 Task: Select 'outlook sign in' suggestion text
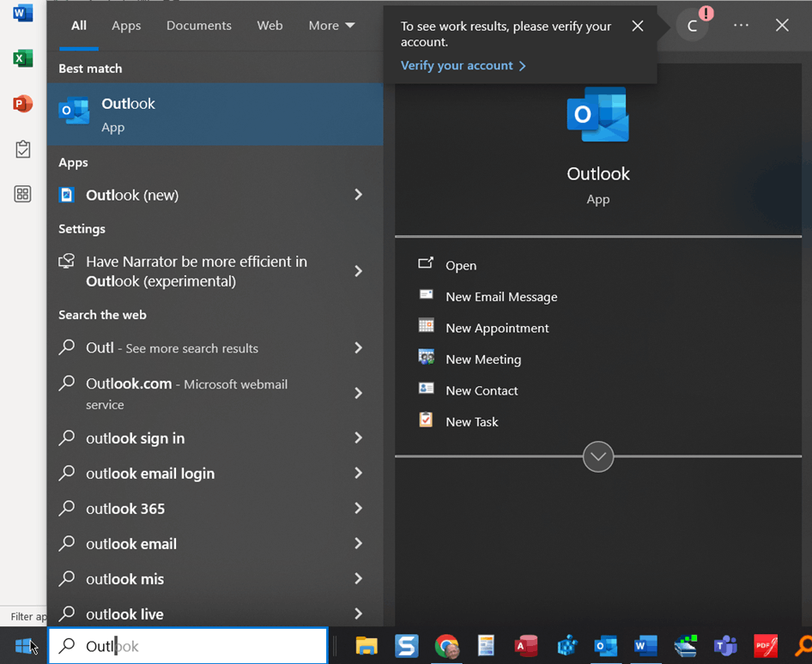pyautogui.click(x=135, y=438)
